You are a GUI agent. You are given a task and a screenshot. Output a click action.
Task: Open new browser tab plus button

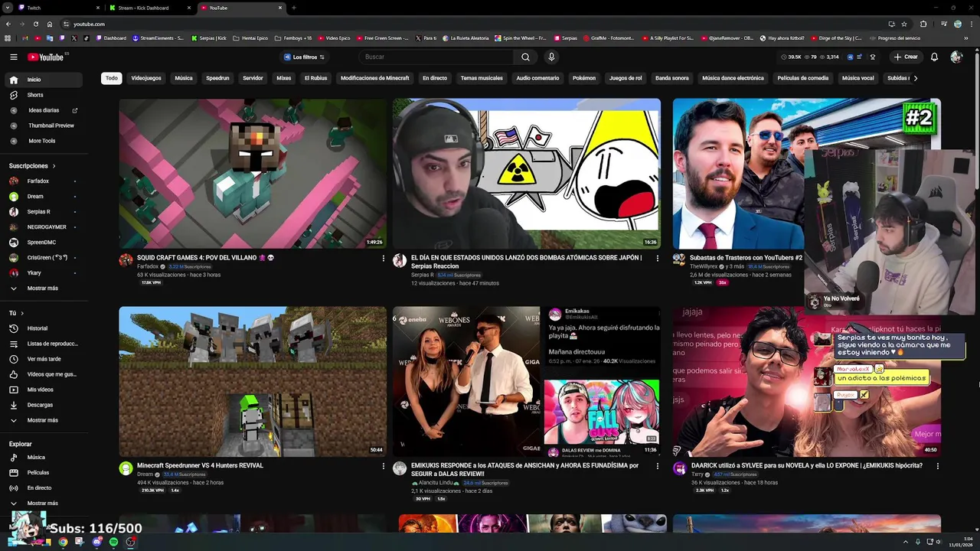[294, 8]
